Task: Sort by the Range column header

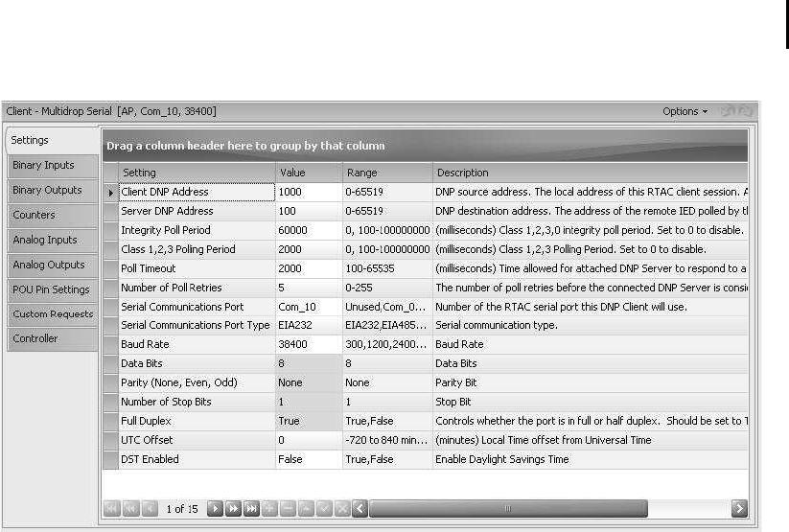Action: click(387, 173)
